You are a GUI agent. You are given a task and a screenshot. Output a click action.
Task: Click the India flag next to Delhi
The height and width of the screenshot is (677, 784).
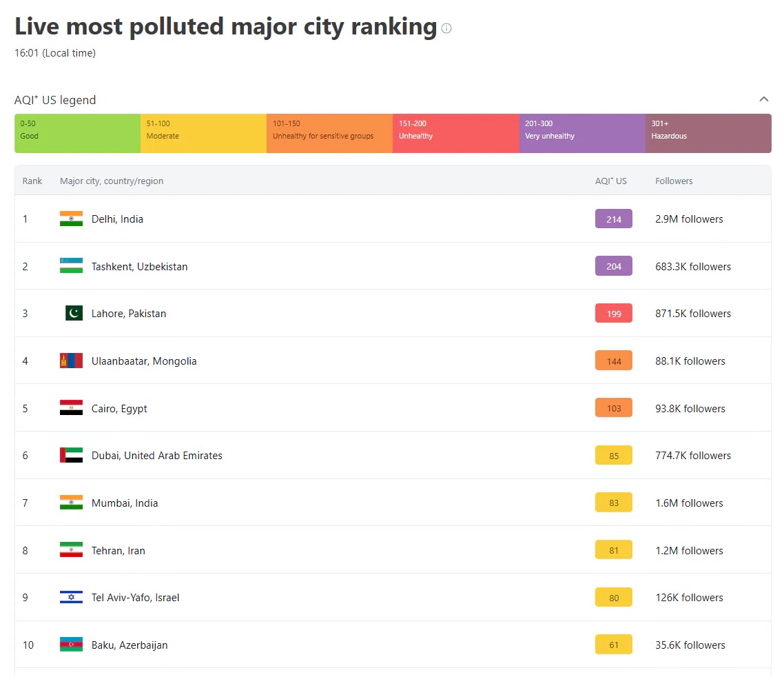[x=71, y=219]
